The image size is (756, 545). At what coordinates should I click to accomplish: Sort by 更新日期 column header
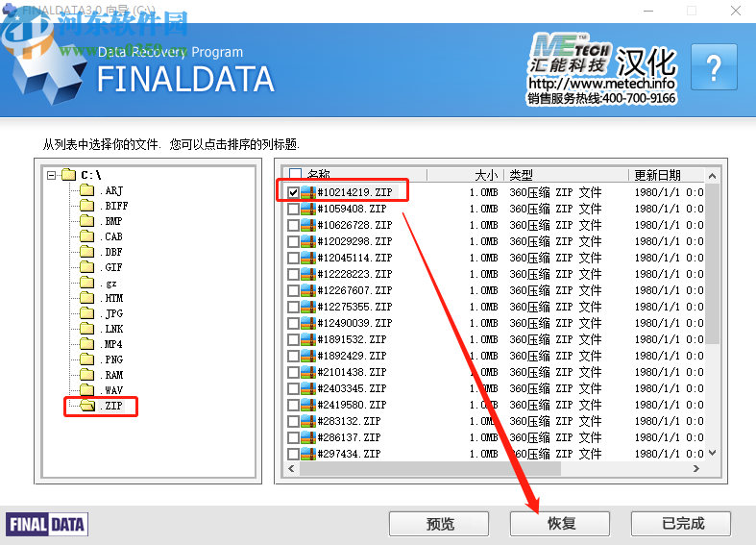tap(657, 175)
